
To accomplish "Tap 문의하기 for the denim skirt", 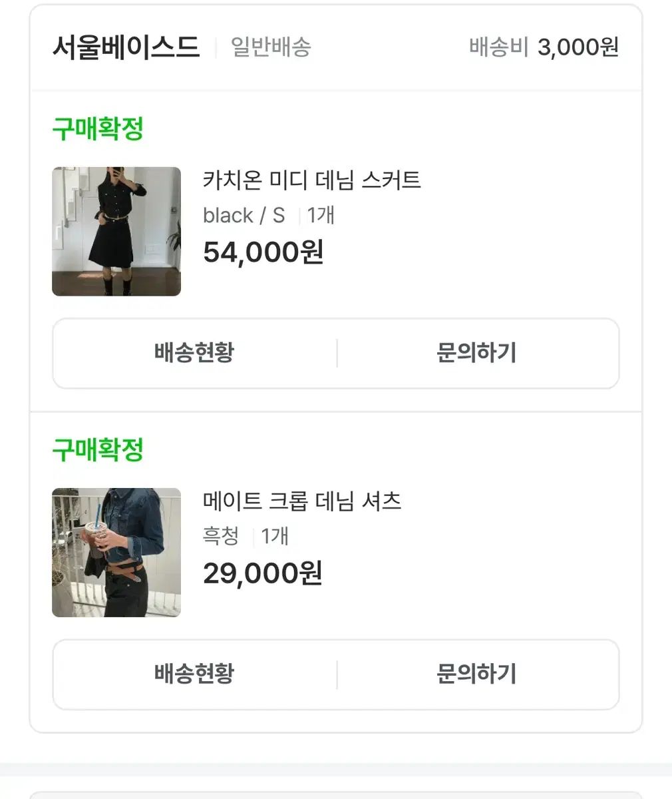I will (x=476, y=353).
